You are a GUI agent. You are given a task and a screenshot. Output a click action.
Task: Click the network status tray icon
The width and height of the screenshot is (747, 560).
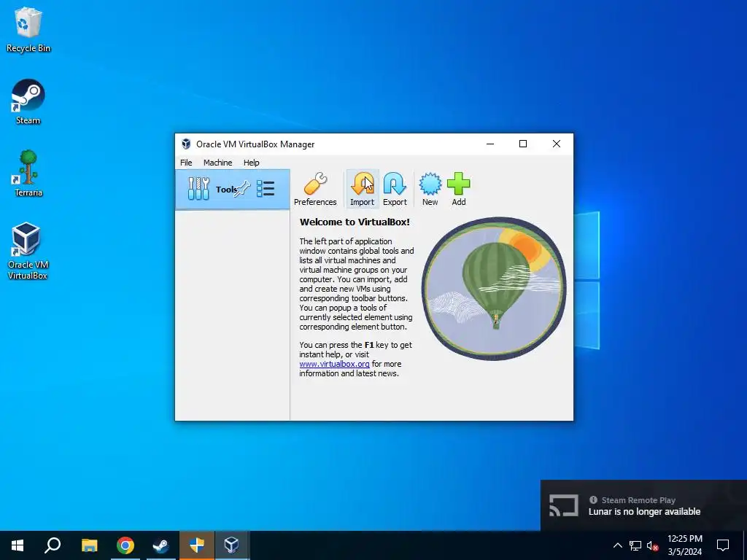(635, 545)
